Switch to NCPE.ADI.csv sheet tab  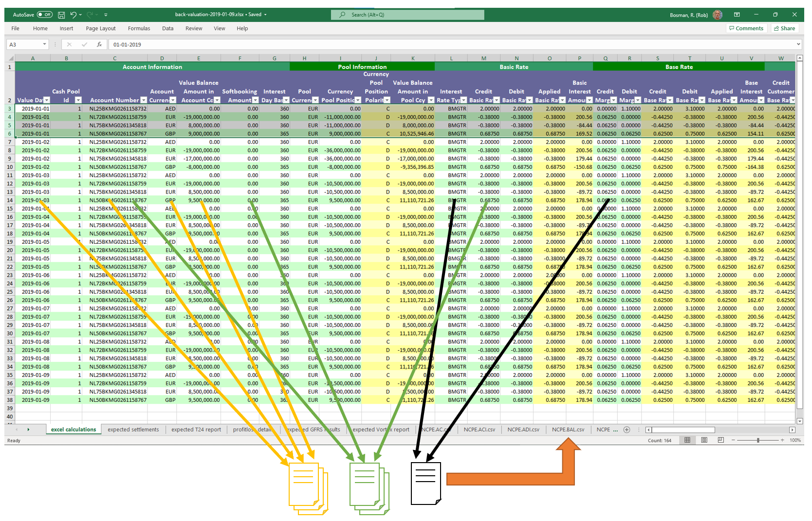click(523, 430)
